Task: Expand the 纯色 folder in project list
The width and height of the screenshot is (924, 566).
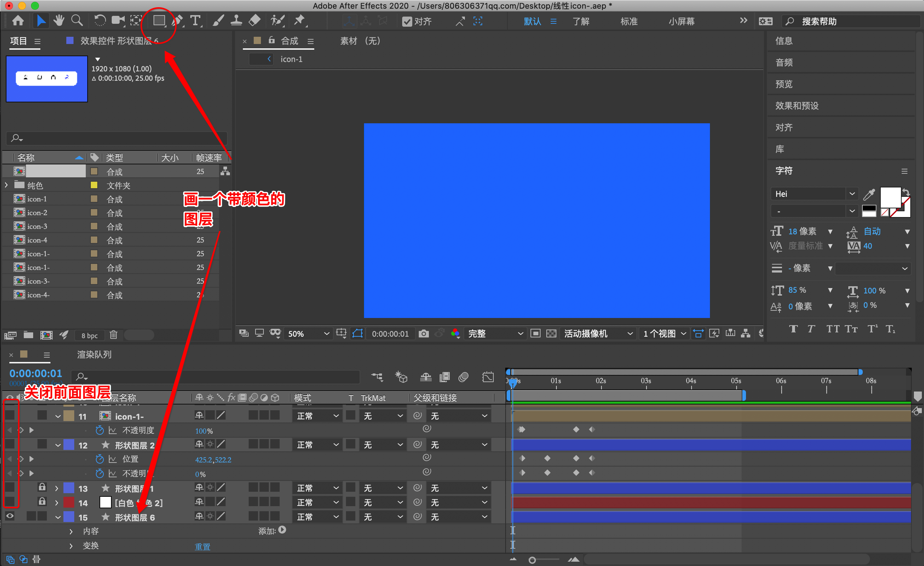Action: (x=6, y=185)
